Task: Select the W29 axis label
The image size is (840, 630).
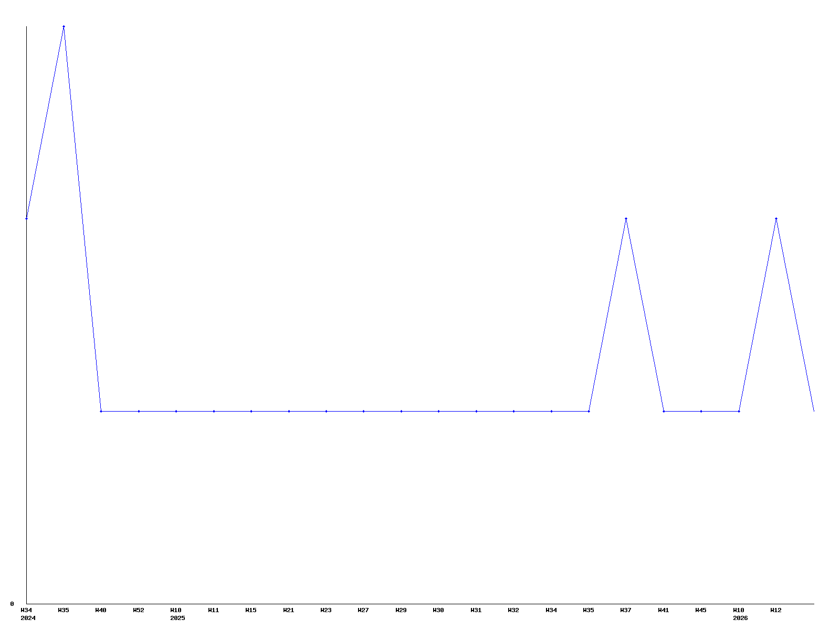Action: click(x=401, y=610)
